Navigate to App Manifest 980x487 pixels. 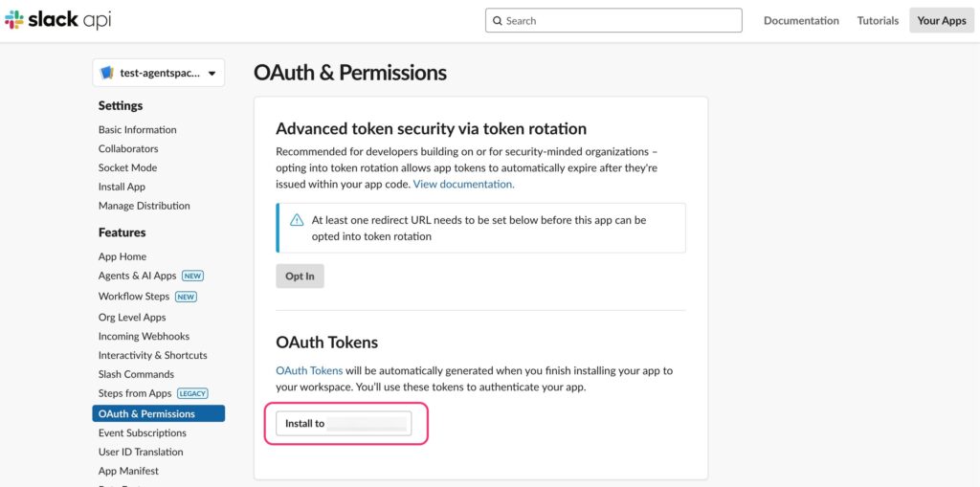[128, 471]
